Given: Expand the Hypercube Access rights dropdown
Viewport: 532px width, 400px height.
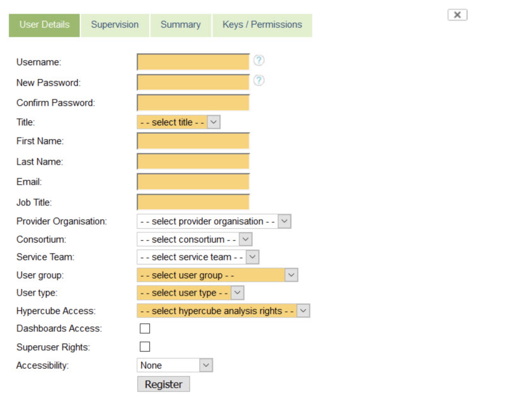Looking at the screenshot, I should pos(223,311).
